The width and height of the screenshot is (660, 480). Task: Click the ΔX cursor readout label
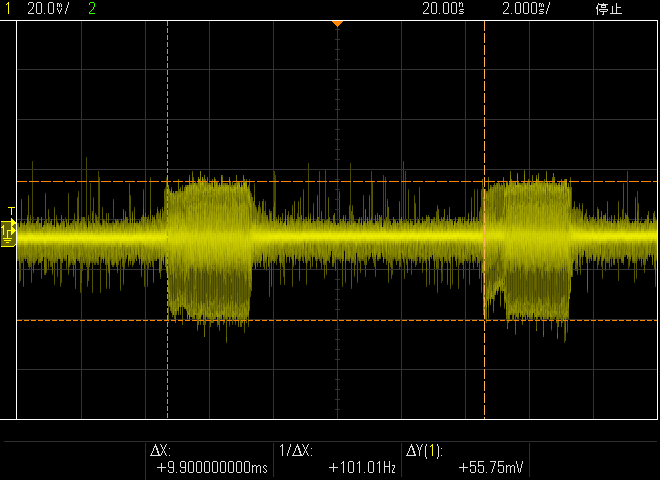point(160,451)
